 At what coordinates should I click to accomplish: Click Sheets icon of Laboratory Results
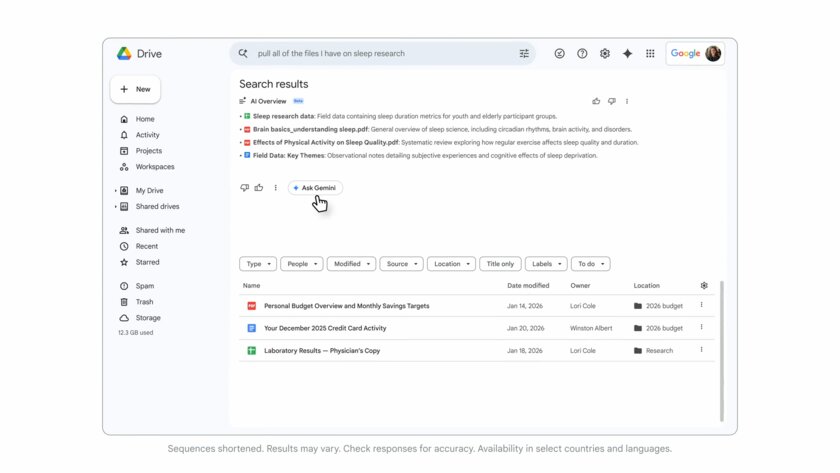click(251, 350)
